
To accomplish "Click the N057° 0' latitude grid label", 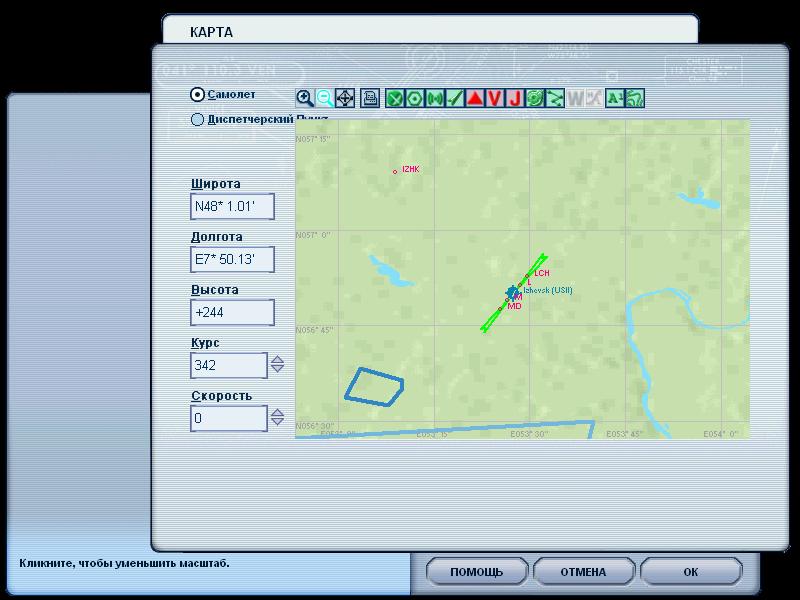I will click(313, 235).
